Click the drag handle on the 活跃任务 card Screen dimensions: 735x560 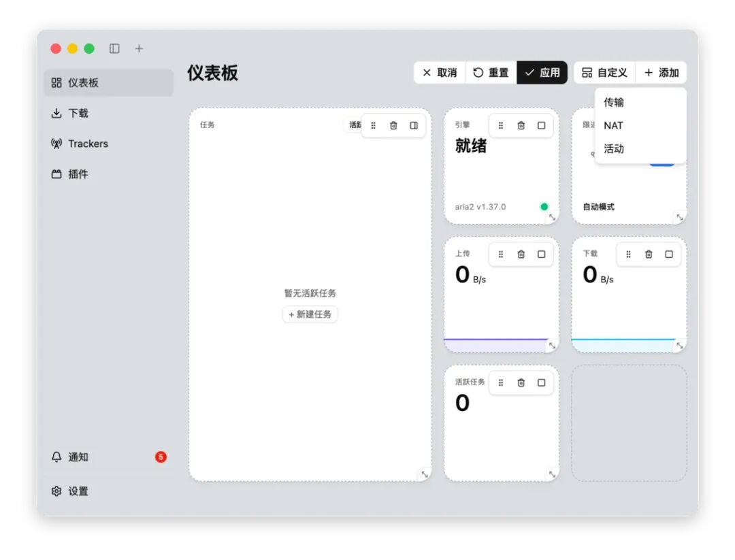[501, 383]
